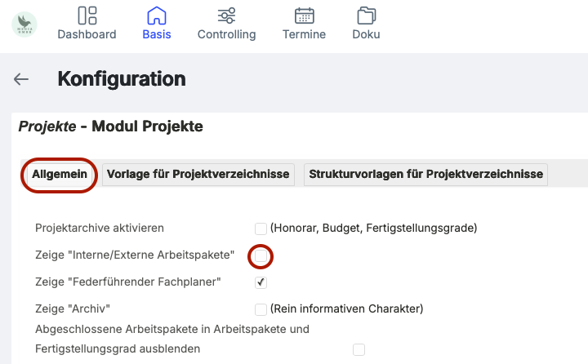
Task: Open the Dashboard icon
Action: (x=87, y=16)
